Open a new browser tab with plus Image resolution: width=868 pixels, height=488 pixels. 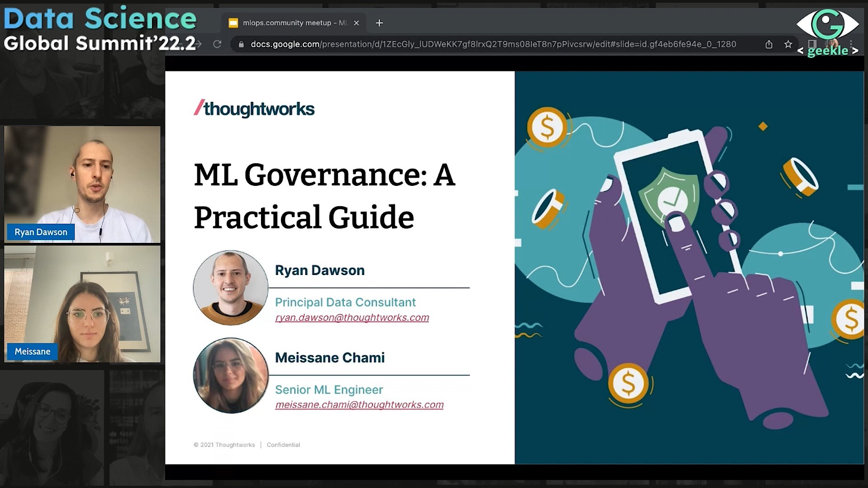(x=379, y=23)
